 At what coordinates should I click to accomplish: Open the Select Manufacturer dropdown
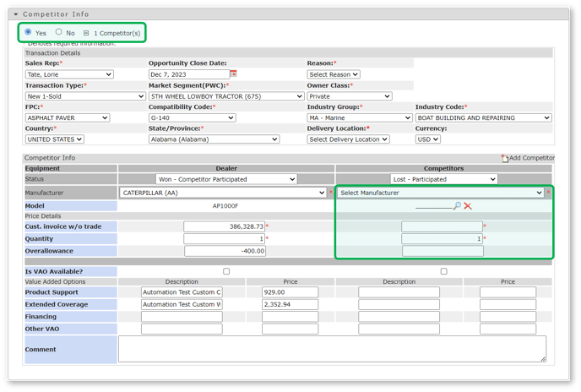pos(441,193)
